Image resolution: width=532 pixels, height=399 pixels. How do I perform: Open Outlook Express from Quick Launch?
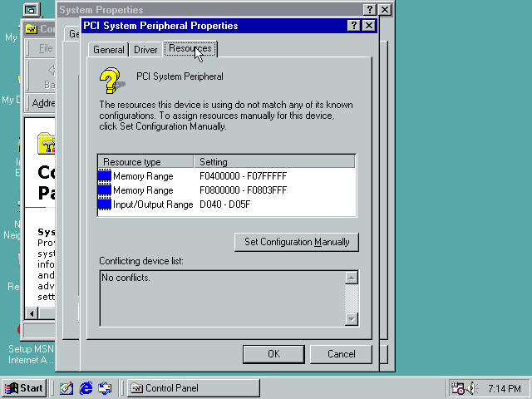[x=105, y=388]
